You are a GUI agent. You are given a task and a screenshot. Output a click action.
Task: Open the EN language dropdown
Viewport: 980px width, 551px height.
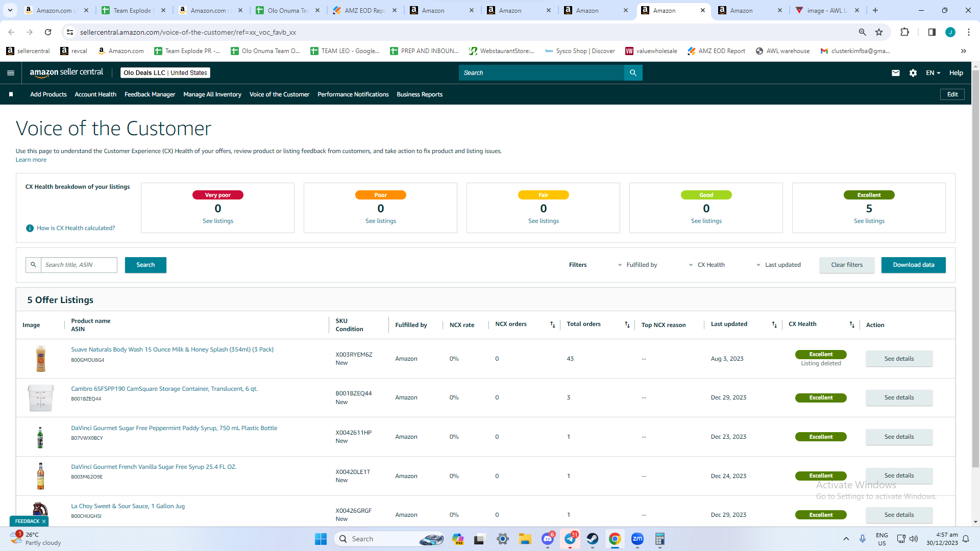point(933,73)
